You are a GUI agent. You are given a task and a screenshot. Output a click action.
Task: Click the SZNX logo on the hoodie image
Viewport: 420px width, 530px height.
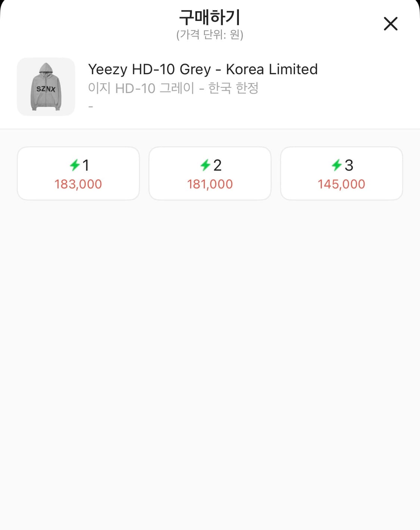(46, 89)
